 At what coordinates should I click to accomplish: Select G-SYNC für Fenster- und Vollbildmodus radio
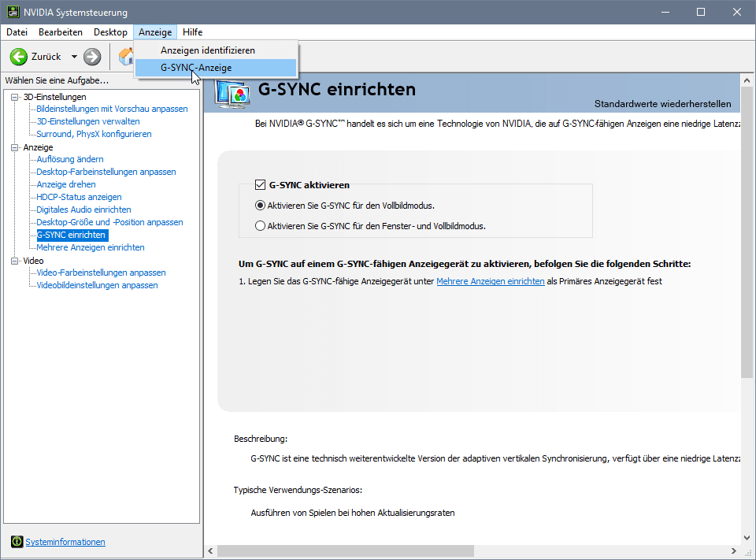pos(261,226)
